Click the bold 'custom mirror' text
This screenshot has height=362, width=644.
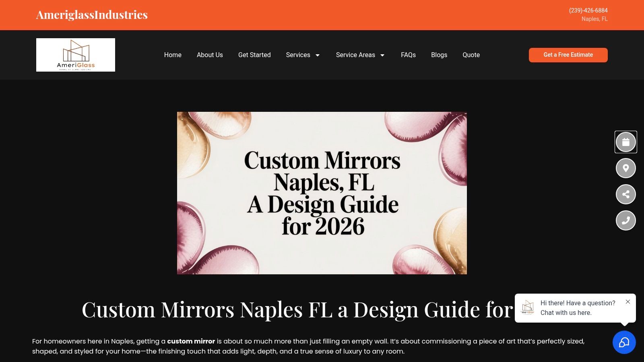pos(191,341)
